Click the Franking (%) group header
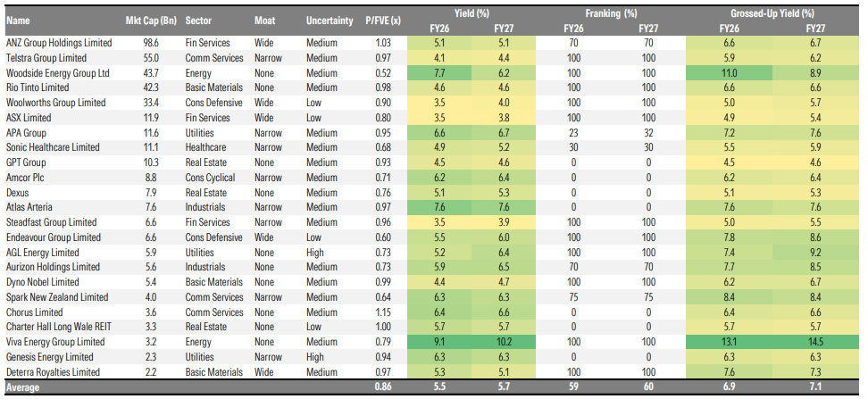868x399 pixels. point(611,13)
